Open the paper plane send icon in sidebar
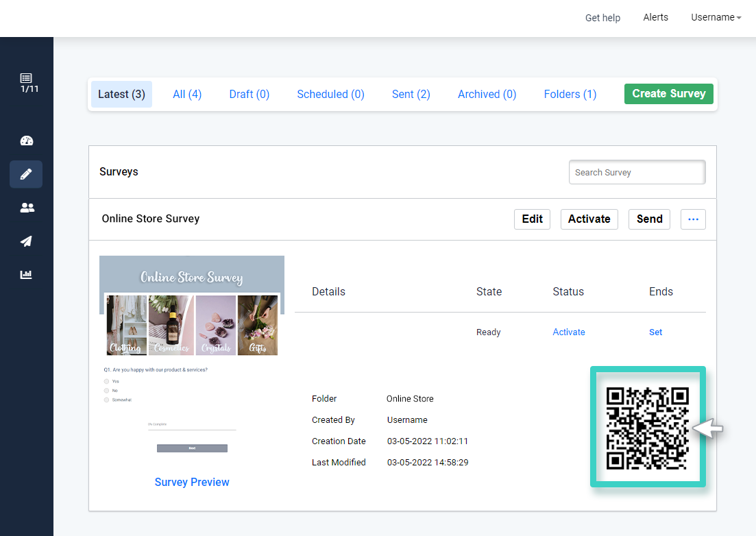 [26, 241]
